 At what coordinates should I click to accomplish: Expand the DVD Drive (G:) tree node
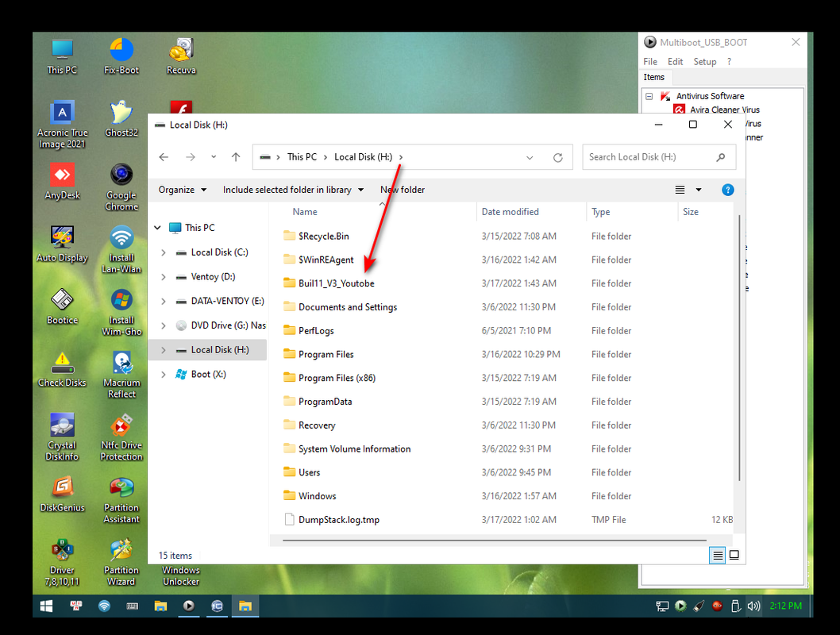[x=164, y=325]
